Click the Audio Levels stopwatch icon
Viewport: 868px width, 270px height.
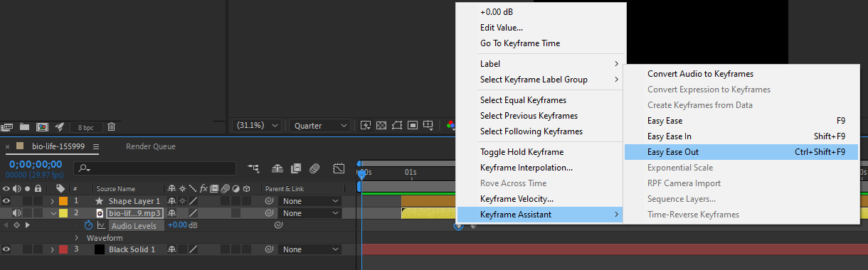pos(89,225)
